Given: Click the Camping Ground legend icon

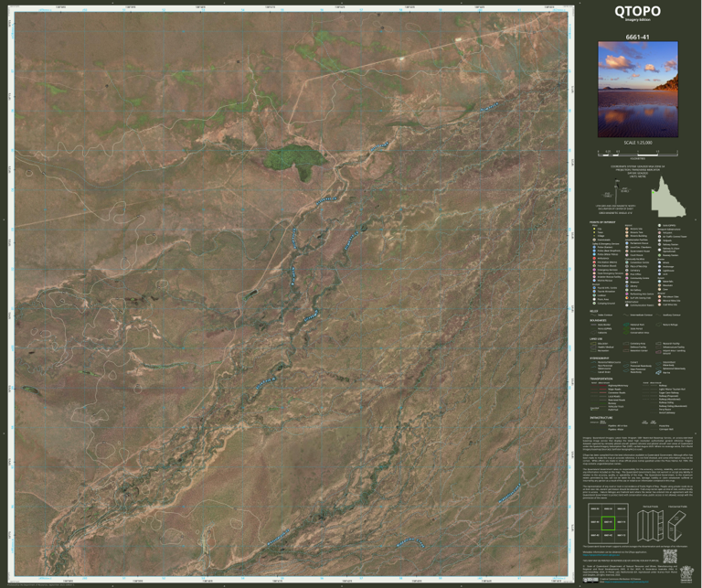Looking at the screenshot, I should click(594, 304).
